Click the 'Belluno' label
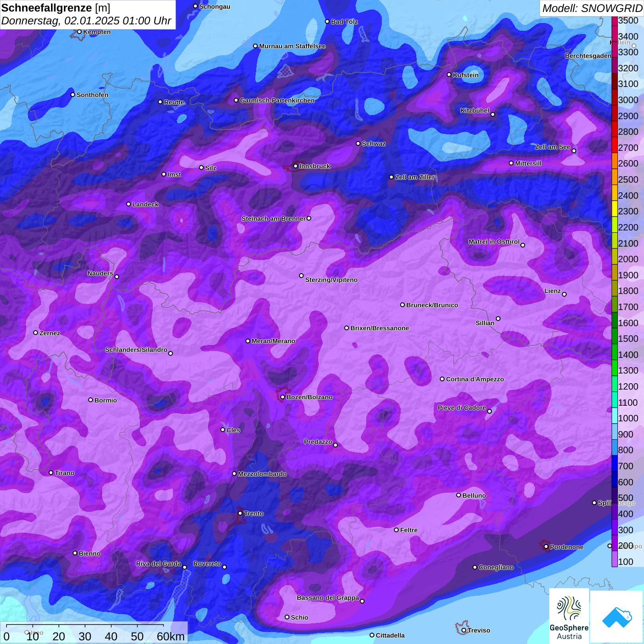 474,495
